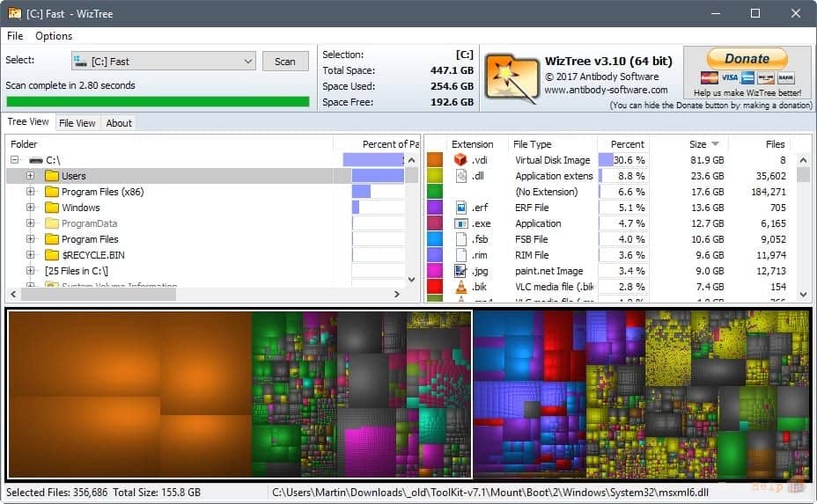
Task: Click the .dll file type icon
Action: point(461,176)
